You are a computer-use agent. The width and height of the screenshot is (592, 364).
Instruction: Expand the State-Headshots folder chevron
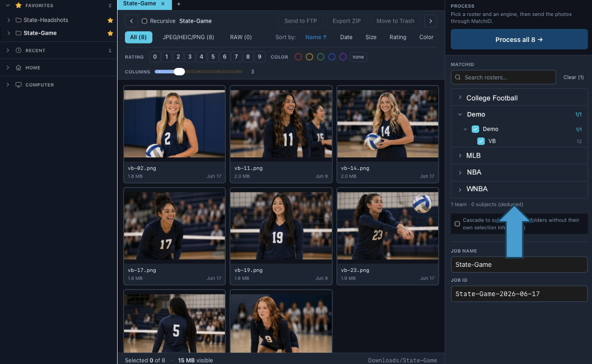coord(8,20)
